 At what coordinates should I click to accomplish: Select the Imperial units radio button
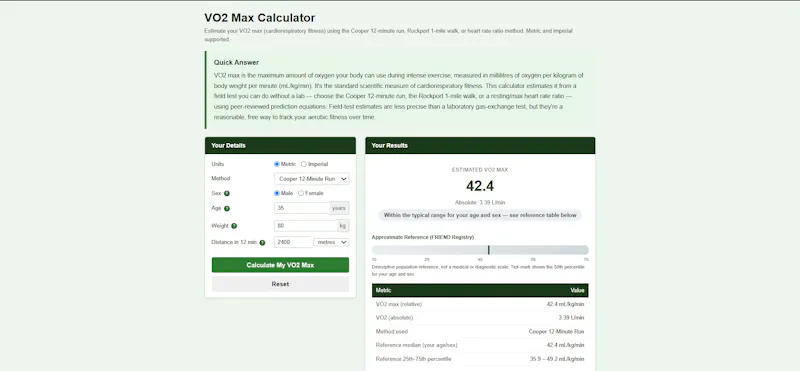coord(304,164)
